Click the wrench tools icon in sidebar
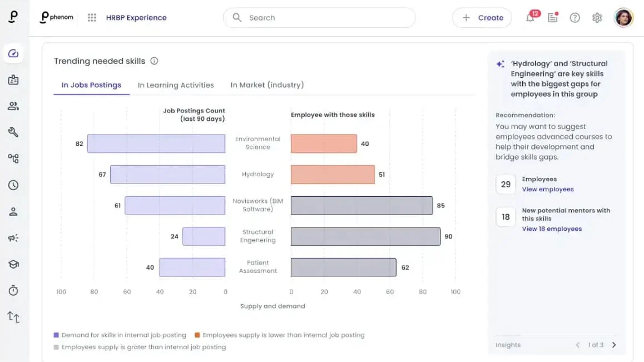This screenshot has height=362, width=644. (x=13, y=132)
